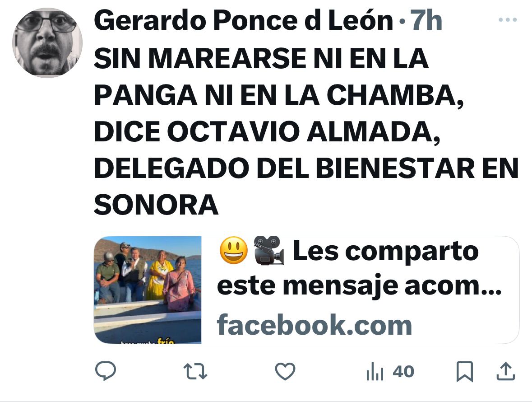Click the movie camera emoji in card

coord(269,251)
